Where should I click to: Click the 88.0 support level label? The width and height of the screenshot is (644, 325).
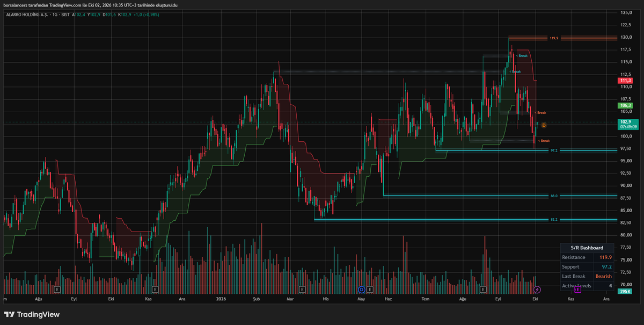(x=554, y=196)
